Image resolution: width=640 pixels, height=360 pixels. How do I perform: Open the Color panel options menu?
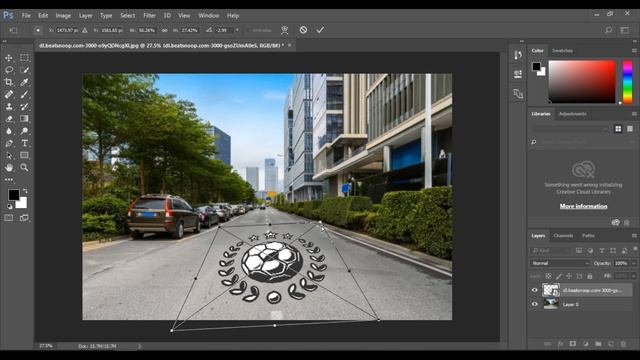(x=634, y=51)
